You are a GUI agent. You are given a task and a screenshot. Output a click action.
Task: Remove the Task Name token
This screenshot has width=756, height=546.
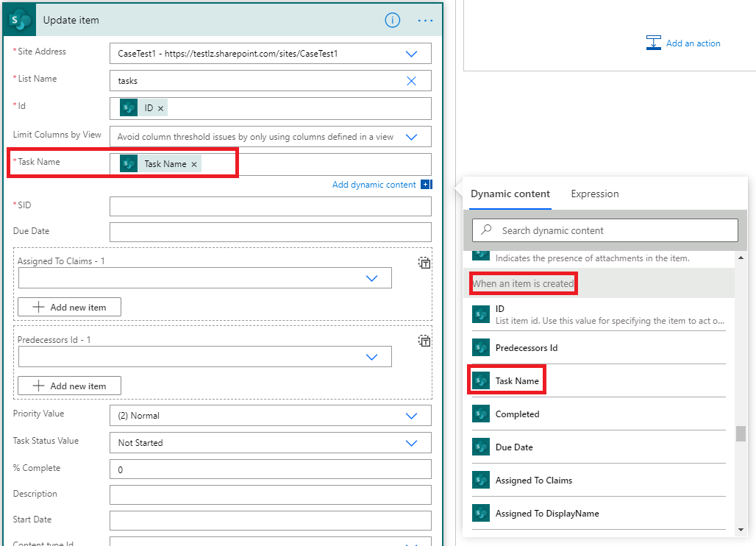click(194, 165)
